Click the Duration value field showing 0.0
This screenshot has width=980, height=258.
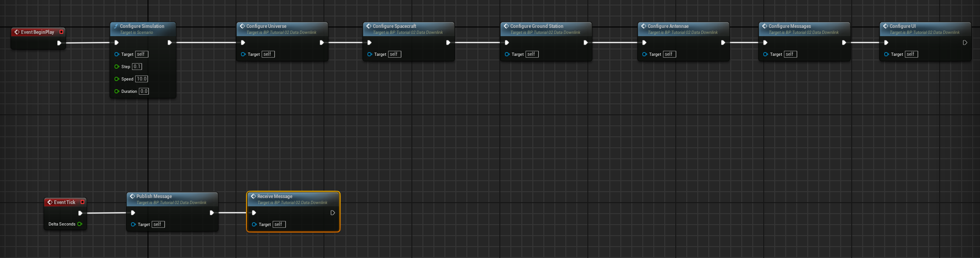click(x=144, y=91)
